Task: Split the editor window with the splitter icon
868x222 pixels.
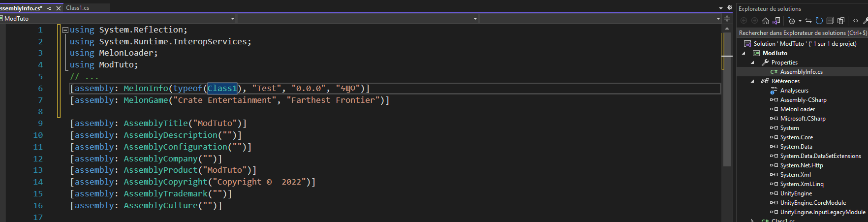Action: click(727, 19)
